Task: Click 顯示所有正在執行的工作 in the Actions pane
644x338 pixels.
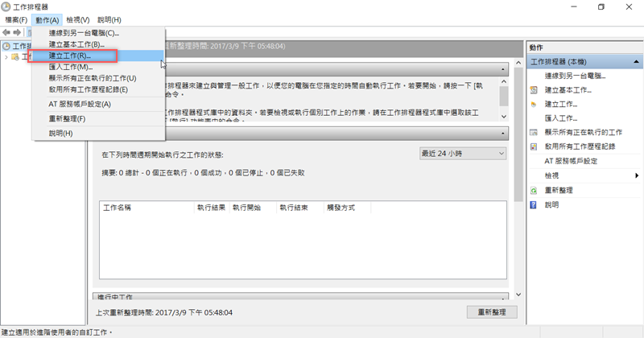Action: coord(583,132)
